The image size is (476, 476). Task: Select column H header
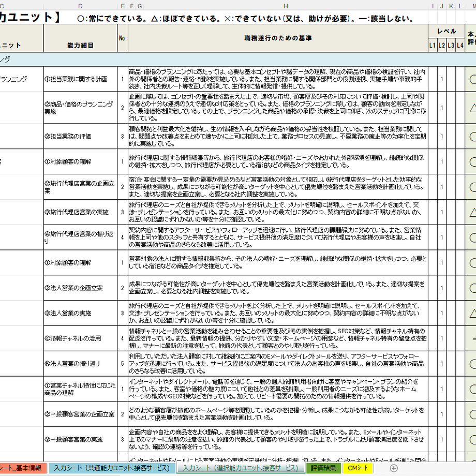(286, 6)
